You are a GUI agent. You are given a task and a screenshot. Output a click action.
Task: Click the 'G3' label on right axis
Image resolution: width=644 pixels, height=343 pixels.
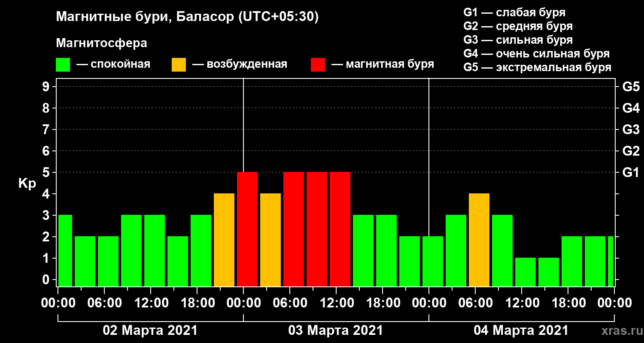[x=631, y=129]
